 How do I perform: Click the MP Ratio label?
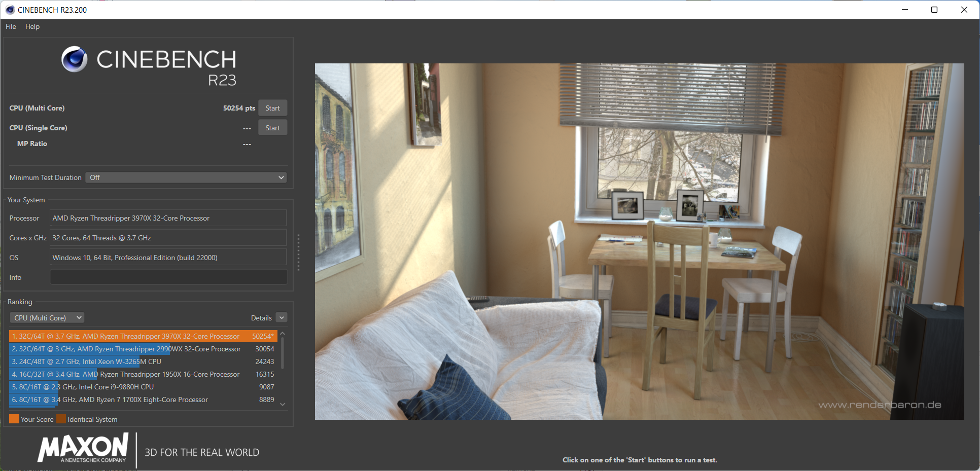coord(32,143)
